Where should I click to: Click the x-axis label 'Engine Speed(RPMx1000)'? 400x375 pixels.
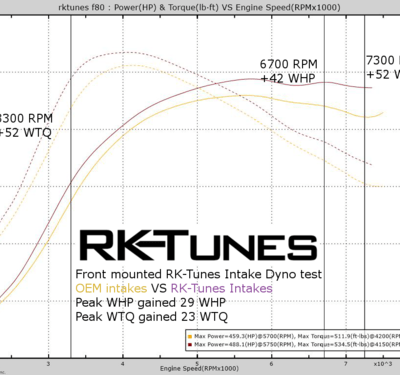(199, 369)
